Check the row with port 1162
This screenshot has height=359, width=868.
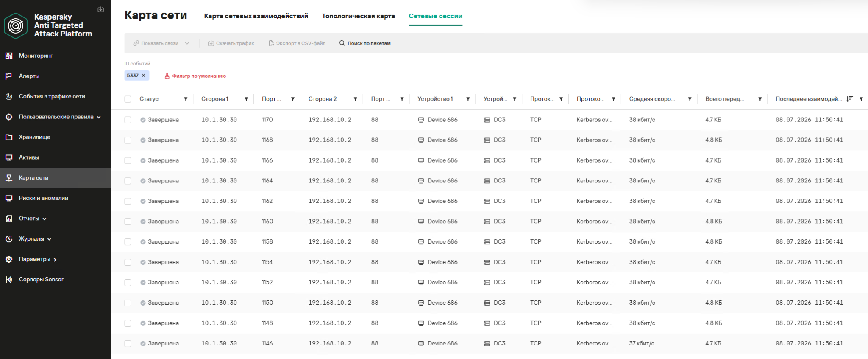click(x=128, y=202)
